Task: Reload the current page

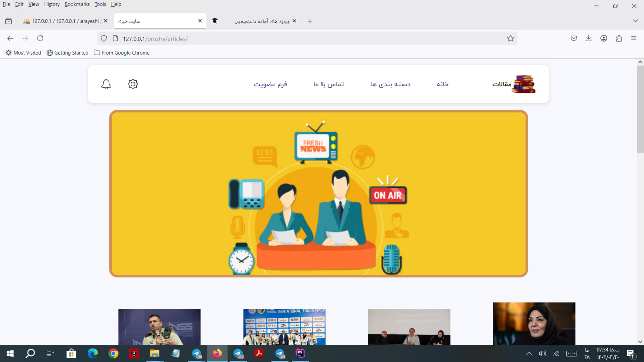Action: click(x=40, y=39)
